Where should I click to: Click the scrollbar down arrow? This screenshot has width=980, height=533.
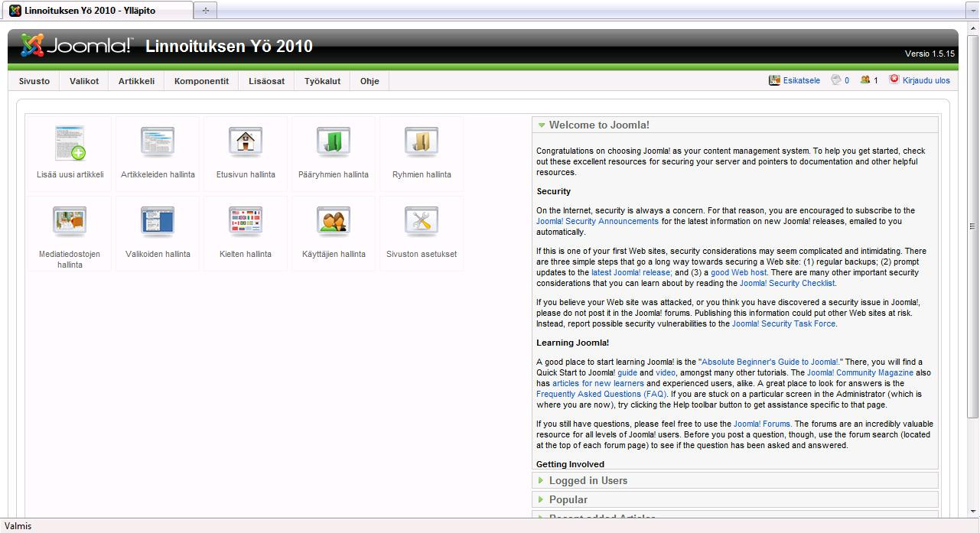tap(973, 511)
